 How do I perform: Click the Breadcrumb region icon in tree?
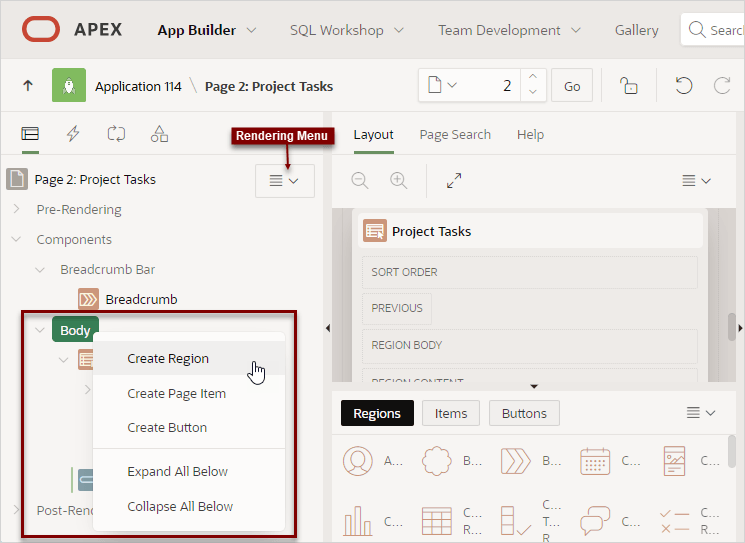(x=88, y=299)
